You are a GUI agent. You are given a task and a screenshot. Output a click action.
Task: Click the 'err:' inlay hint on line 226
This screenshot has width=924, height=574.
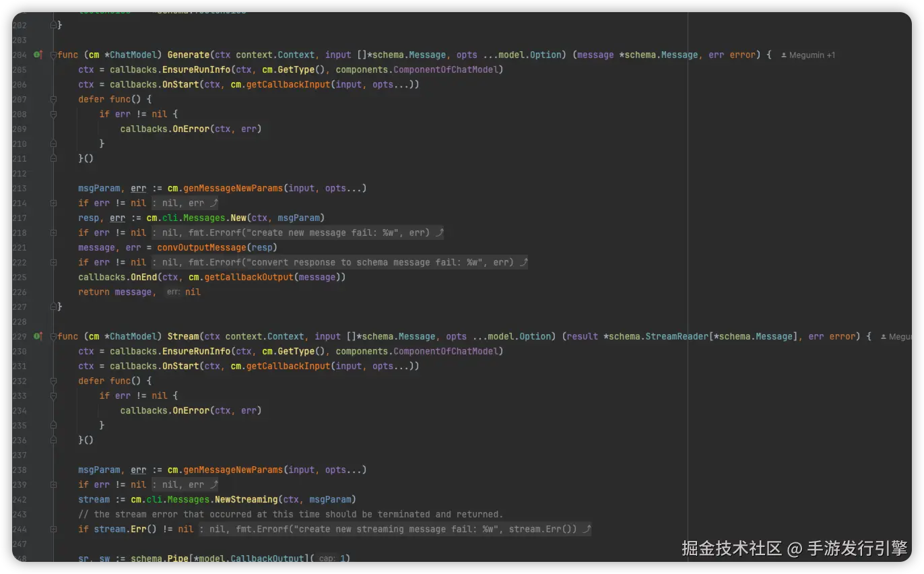coord(174,292)
